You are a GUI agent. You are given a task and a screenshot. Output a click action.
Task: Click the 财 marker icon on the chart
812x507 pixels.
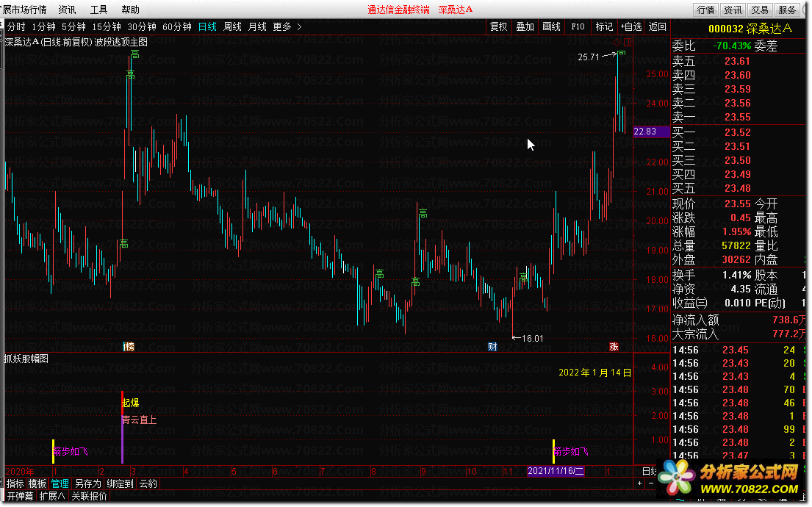coord(492,347)
